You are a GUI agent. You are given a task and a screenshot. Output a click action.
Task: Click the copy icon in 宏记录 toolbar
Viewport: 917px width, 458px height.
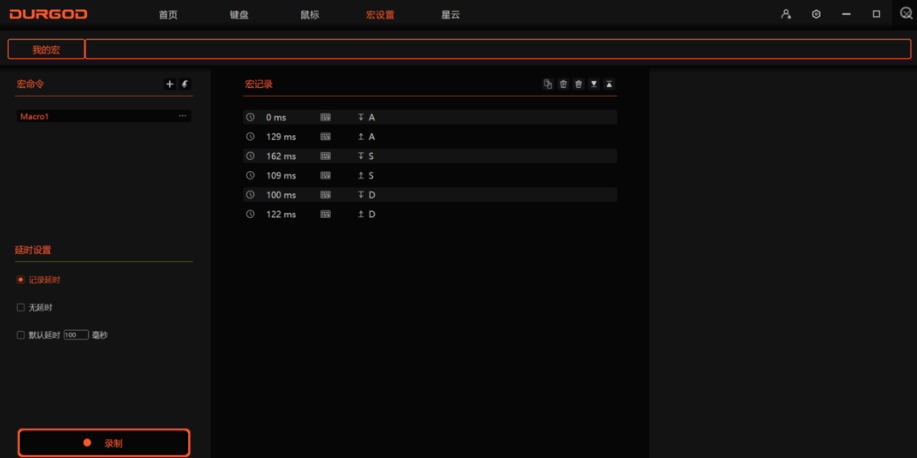[548, 84]
